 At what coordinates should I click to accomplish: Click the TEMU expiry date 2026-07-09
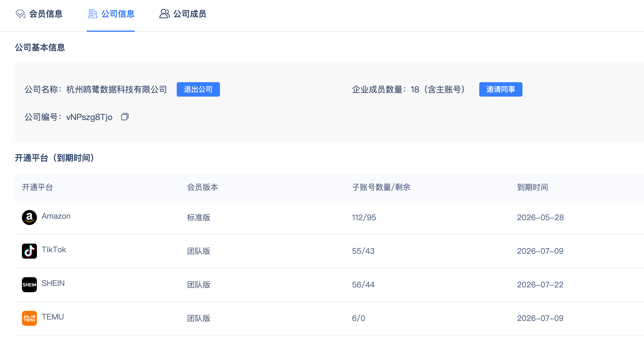(540, 318)
